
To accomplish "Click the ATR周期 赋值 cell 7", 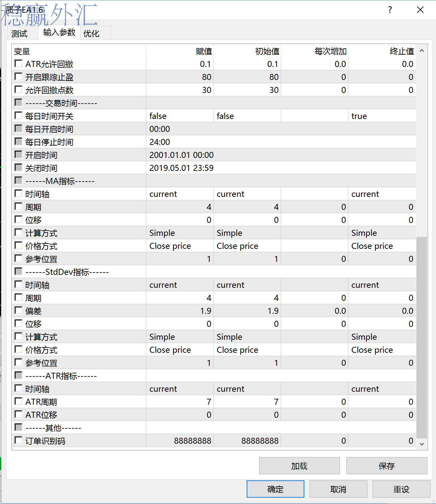I will (x=180, y=402).
